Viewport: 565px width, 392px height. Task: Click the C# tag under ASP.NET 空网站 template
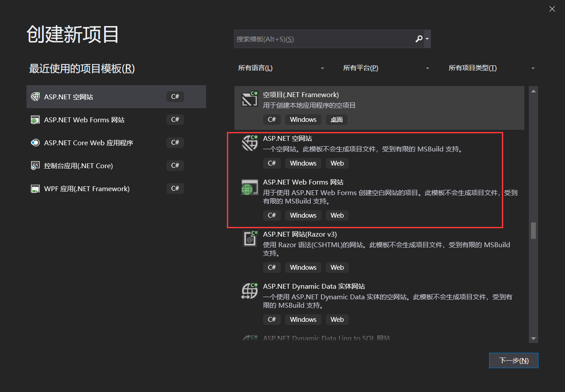(272, 163)
